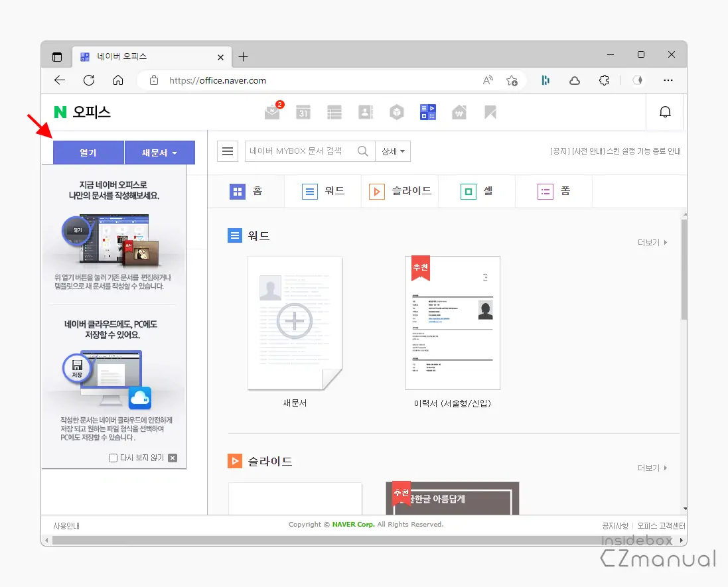
Task: Select the 홈 tab
Action: tap(246, 191)
